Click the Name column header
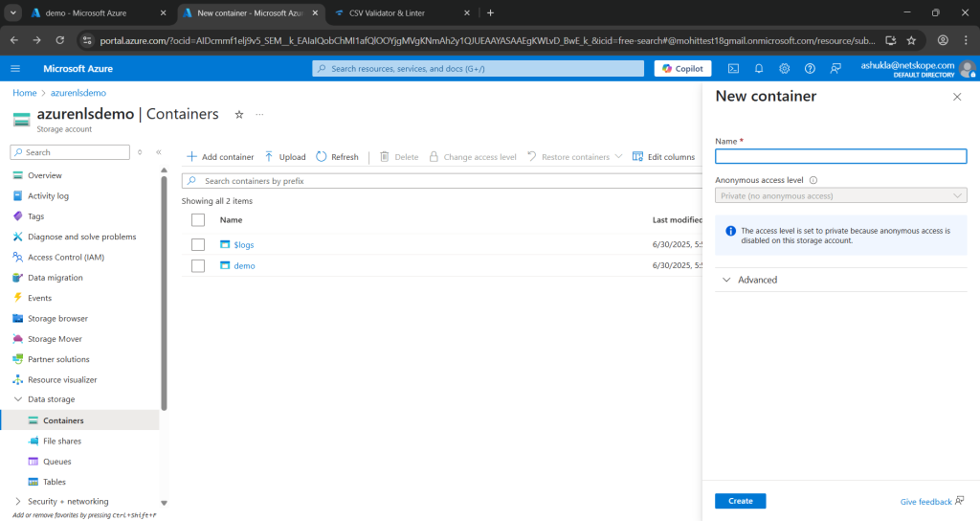The height and width of the screenshot is (521, 980). pyautogui.click(x=232, y=220)
